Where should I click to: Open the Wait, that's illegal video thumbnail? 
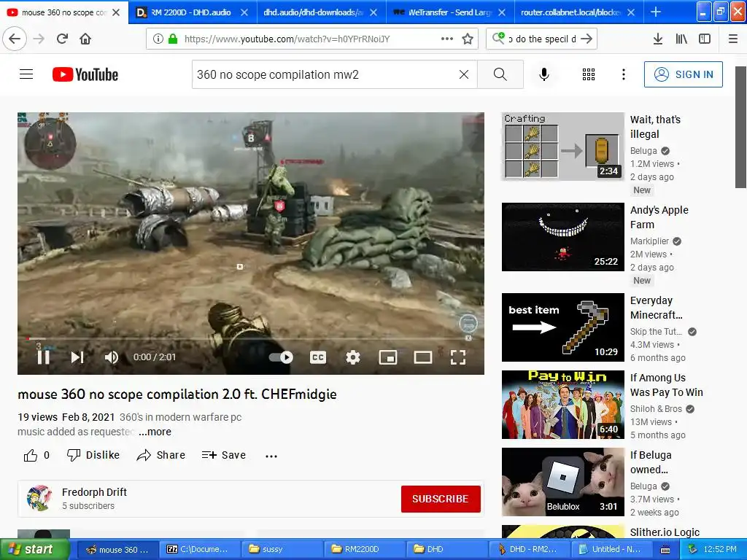(x=563, y=147)
